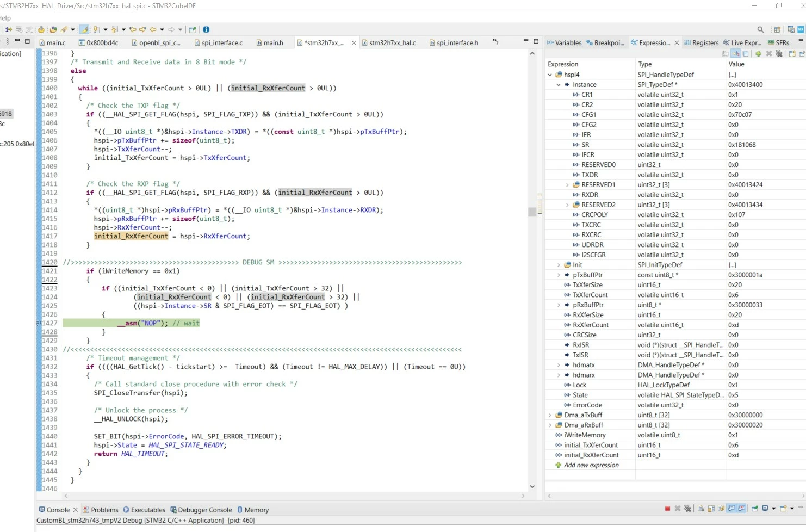
Task: Open the Breakpoints view tab
Action: (x=605, y=42)
